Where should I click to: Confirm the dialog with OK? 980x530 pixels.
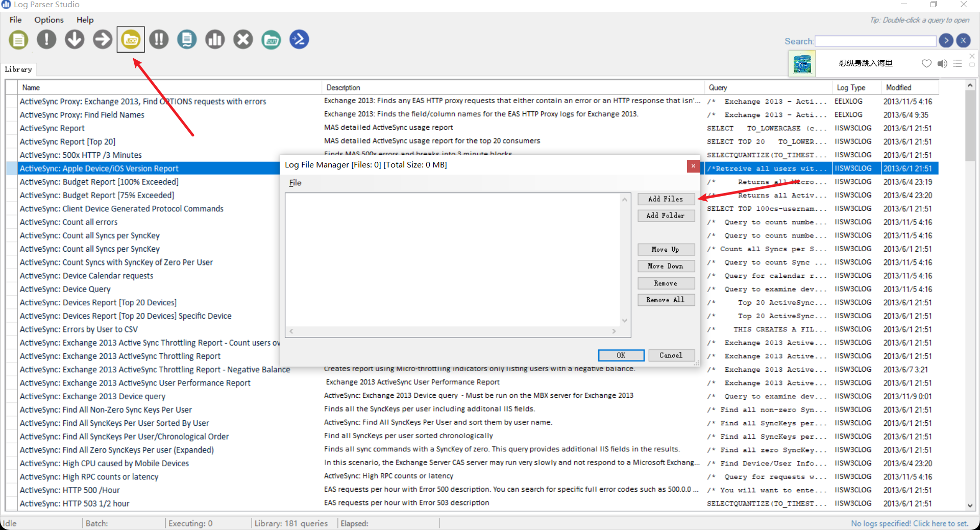pos(621,355)
